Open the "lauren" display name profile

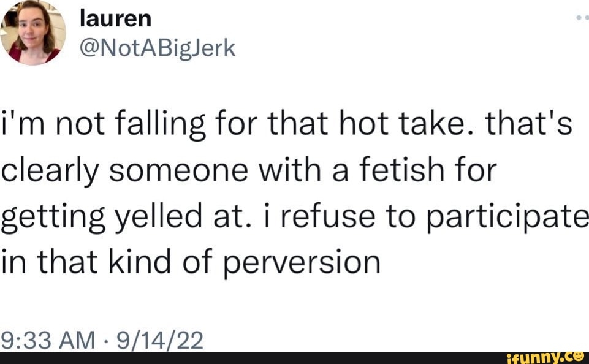115,18
